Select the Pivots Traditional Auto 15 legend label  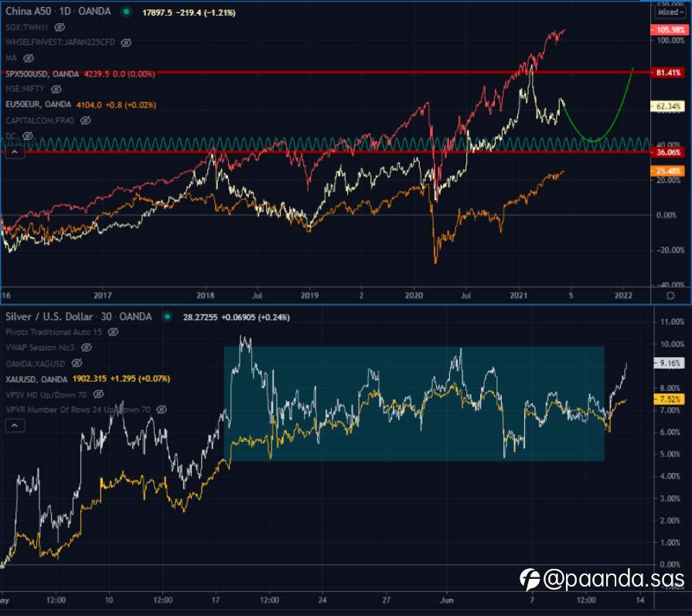[x=54, y=332]
